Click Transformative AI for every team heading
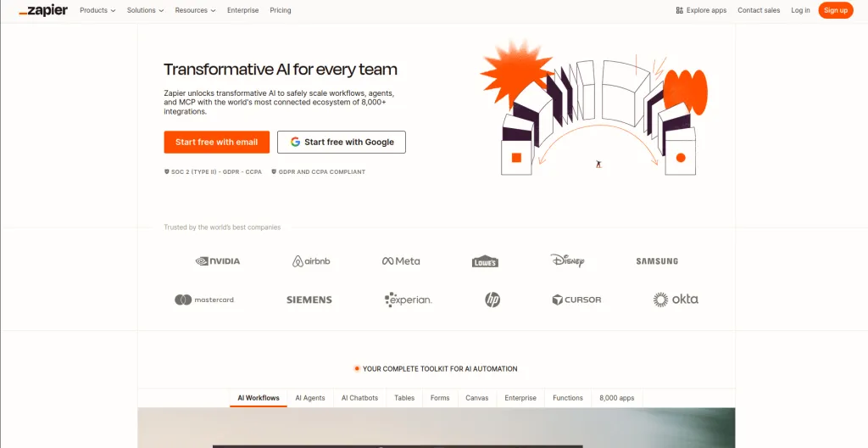868x448 pixels. pos(281,70)
